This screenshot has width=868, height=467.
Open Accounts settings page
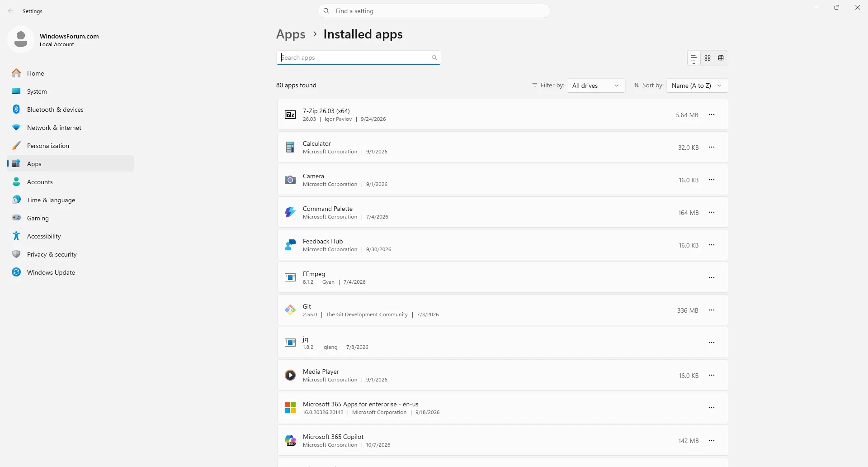pos(71,182)
